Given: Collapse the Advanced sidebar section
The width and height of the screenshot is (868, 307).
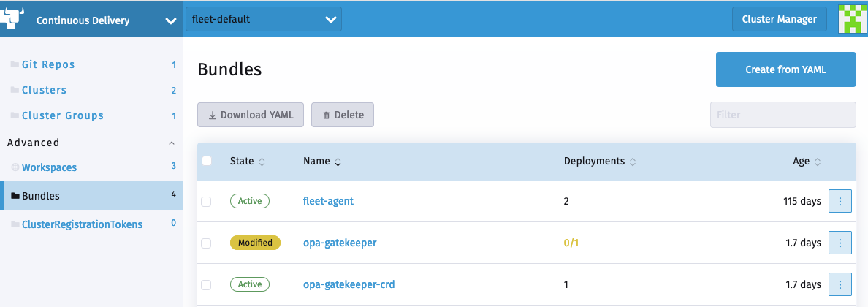Looking at the screenshot, I should (x=172, y=143).
